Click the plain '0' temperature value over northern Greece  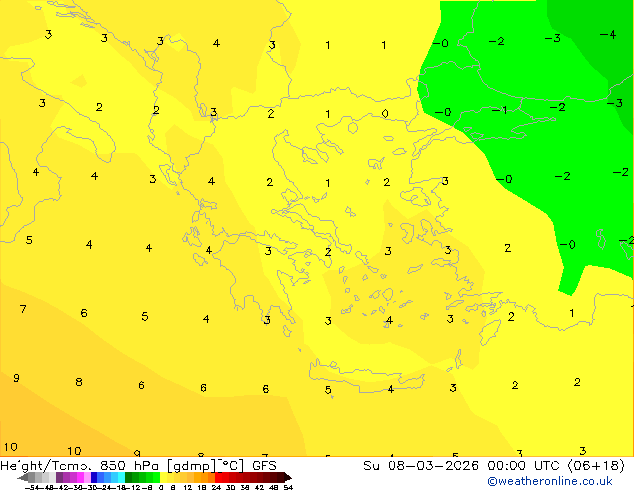pos(385,114)
